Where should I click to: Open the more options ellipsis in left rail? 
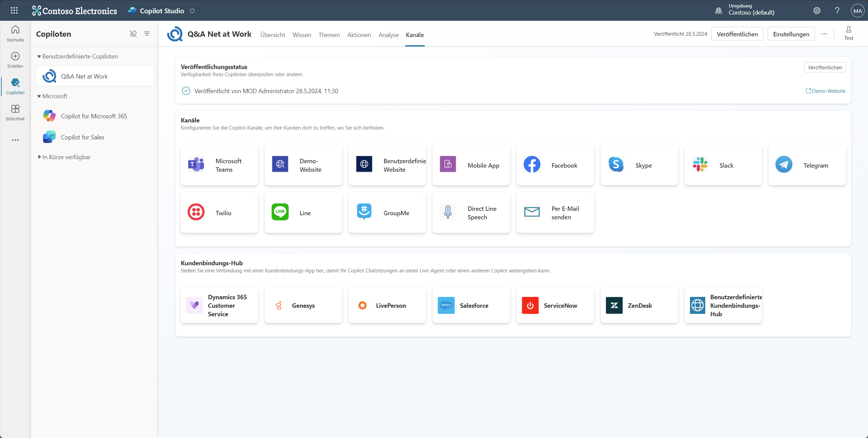pyautogui.click(x=15, y=140)
